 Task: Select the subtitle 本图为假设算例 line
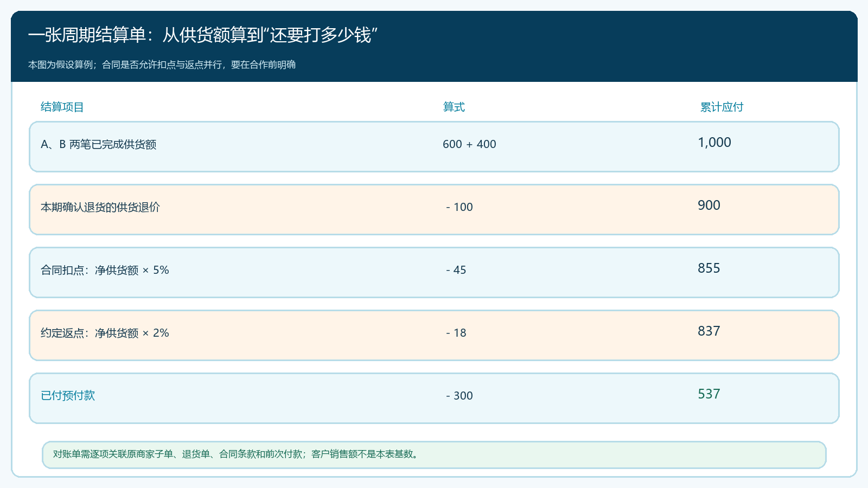[162, 65]
